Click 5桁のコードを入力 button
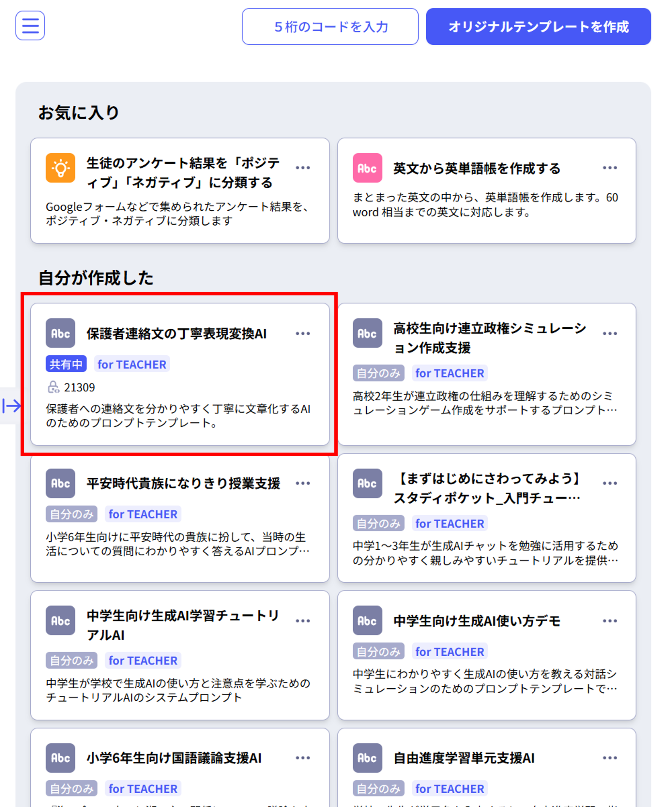The height and width of the screenshot is (807, 672). pos(330,26)
